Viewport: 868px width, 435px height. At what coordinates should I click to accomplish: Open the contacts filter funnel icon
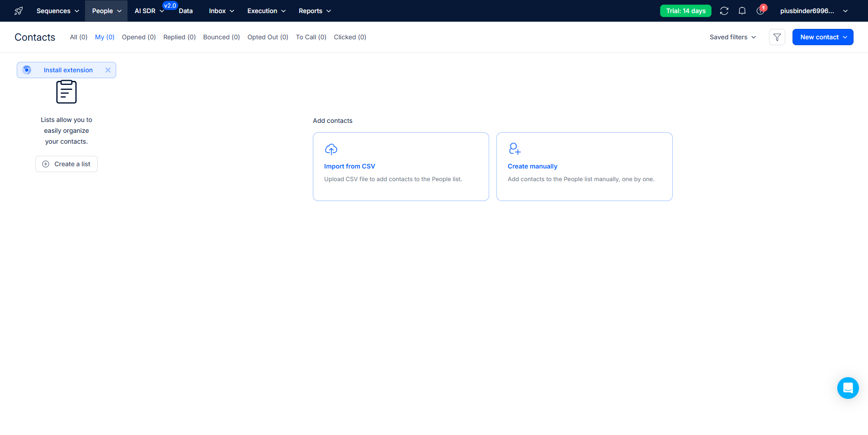tap(777, 37)
